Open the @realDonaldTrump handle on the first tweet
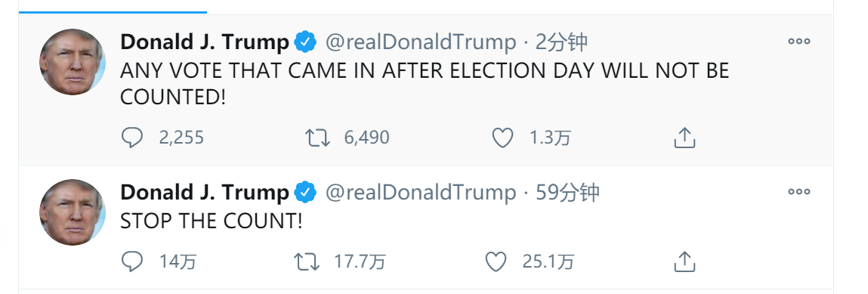 click(421, 42)
